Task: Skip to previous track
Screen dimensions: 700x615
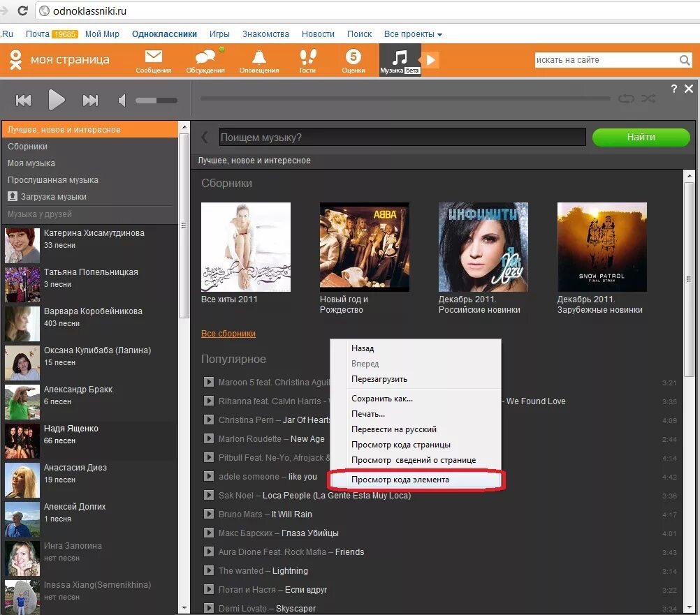Action: click(24, 101)
